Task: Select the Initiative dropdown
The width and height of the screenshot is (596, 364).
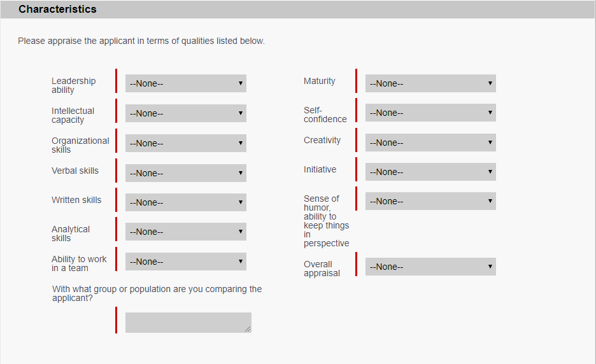Action: [430, 172]
